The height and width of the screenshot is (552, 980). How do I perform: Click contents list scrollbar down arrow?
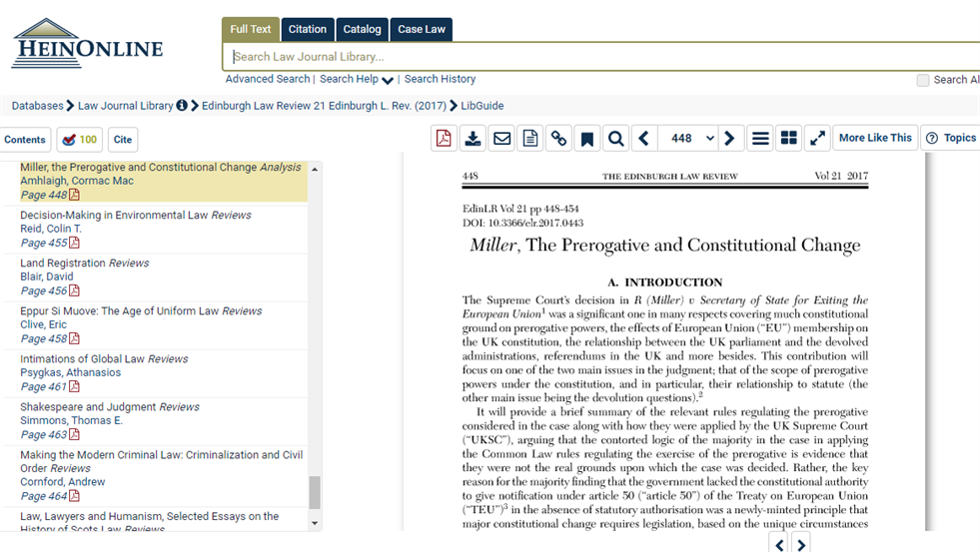pos(315,523)
